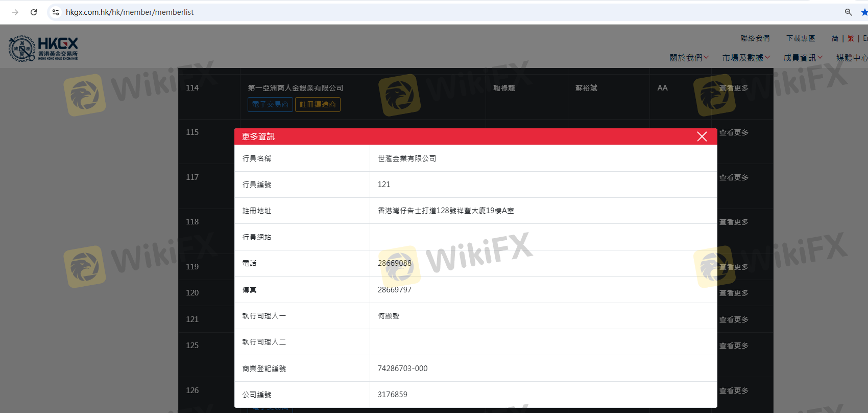
Task: Click the AA grade cell in row 114
Action: [662, 88]
